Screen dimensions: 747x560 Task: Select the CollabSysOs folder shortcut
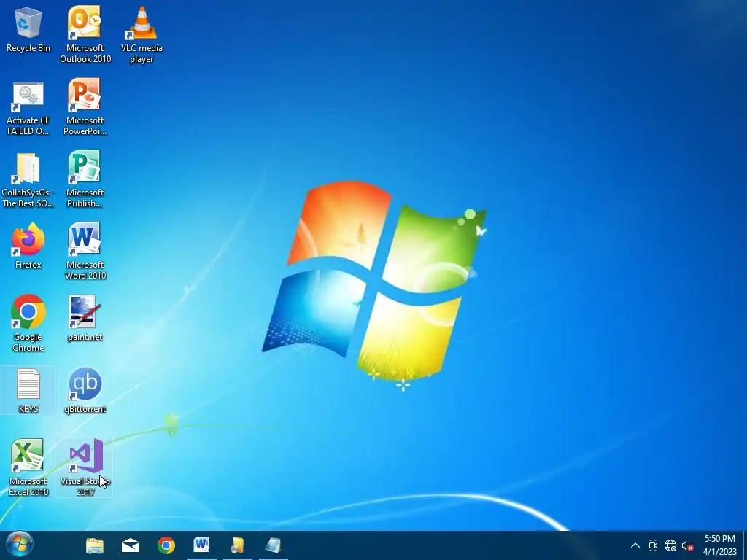[28, 180]
